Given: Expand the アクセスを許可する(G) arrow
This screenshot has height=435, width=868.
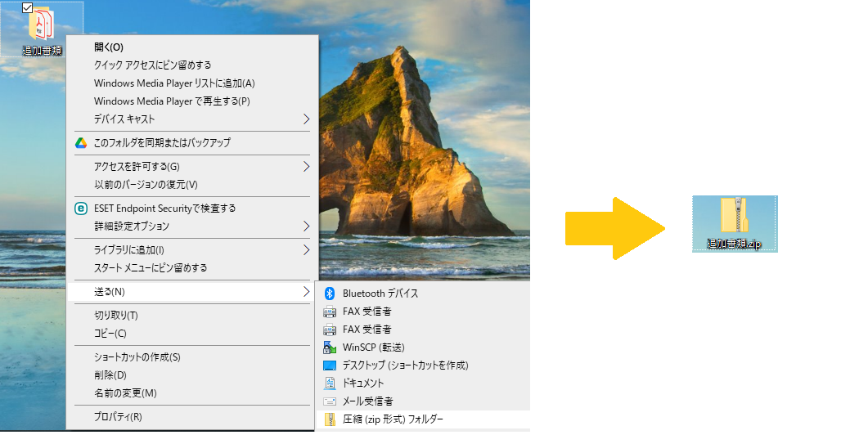Looking at the screenshot, I should [x=306, y=167].
